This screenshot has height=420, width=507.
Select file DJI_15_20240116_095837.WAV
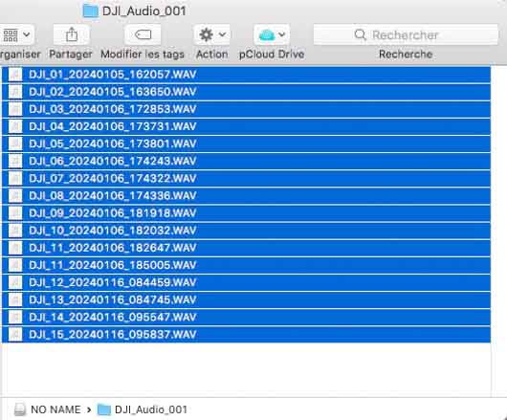(x=246, y=335)
